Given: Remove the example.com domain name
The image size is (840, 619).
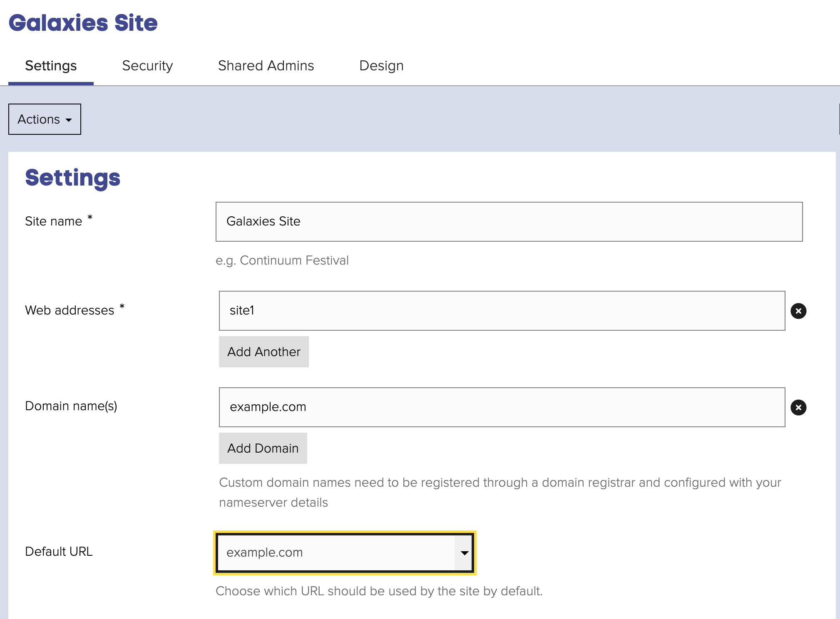Looking at the screenshot, I should [798, 407].
